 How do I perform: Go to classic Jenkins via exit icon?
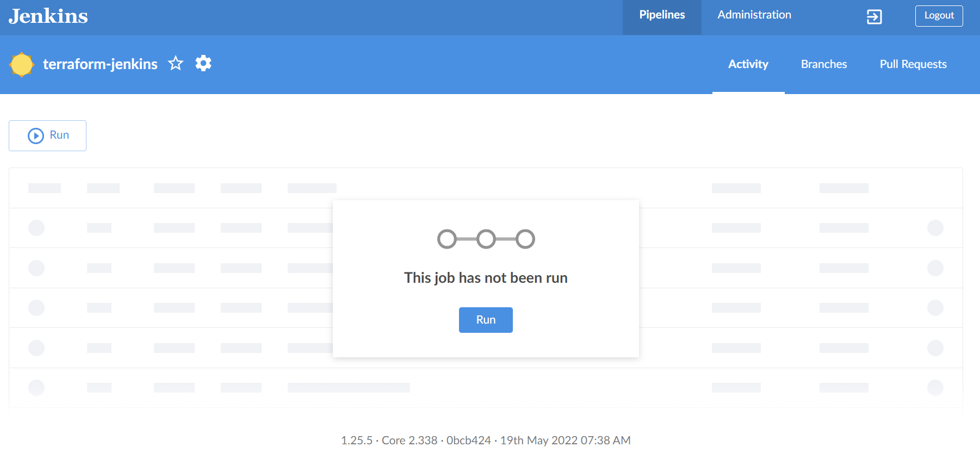[x=874, y=17]
